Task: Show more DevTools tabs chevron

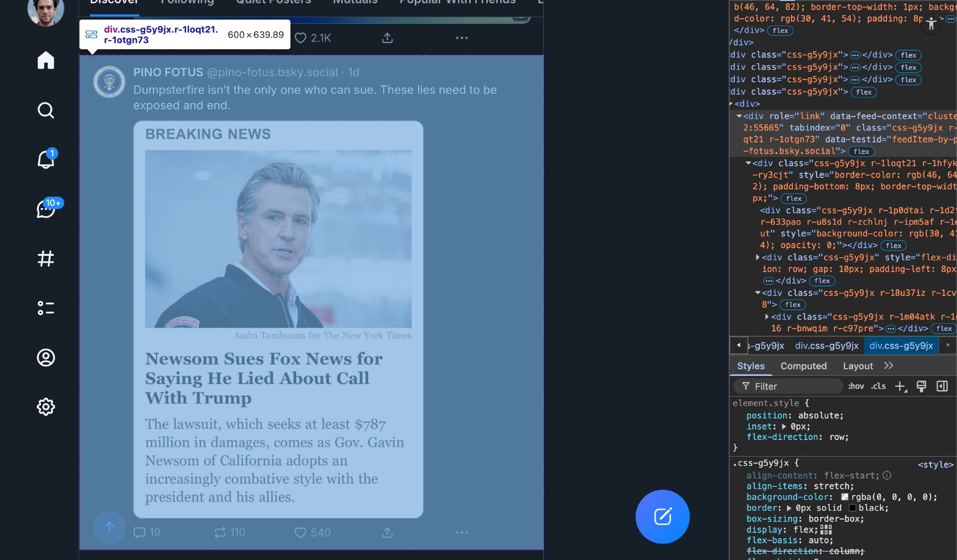Action: tap(889, 366)
